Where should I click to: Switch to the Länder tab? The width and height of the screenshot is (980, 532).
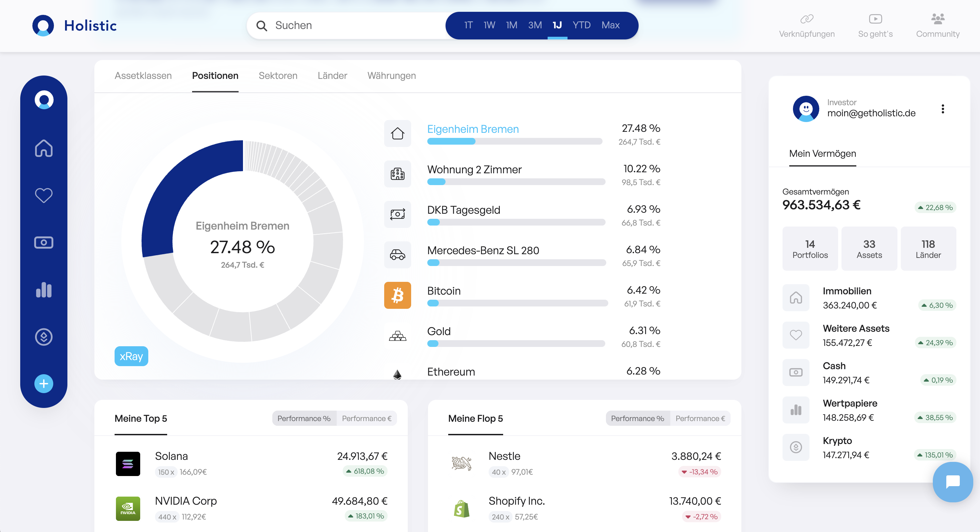(x=333, y=76)
